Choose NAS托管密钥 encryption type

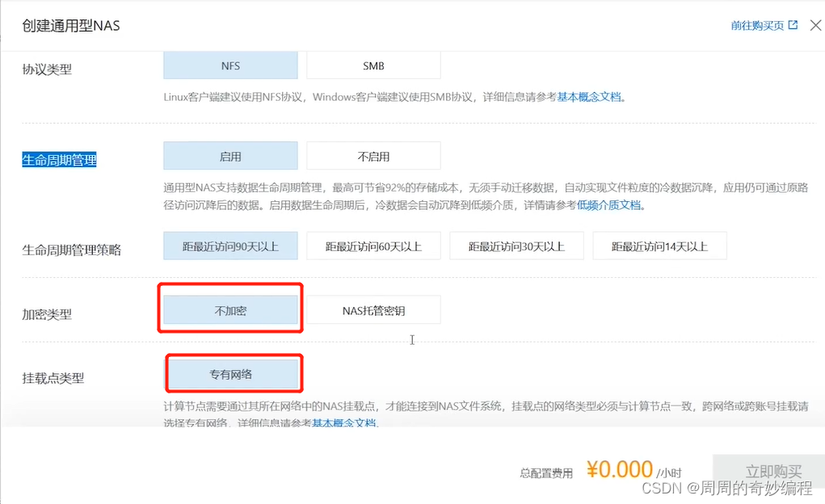373,309
